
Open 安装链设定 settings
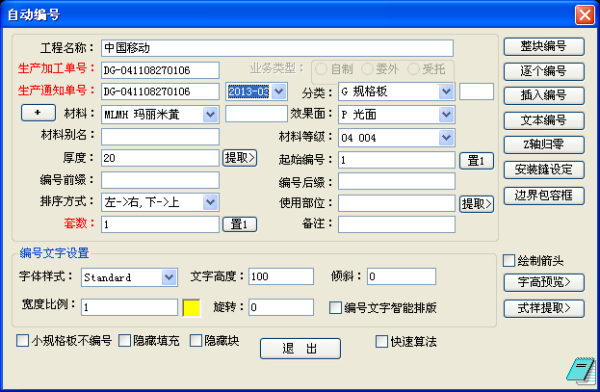tap(544, 170)
